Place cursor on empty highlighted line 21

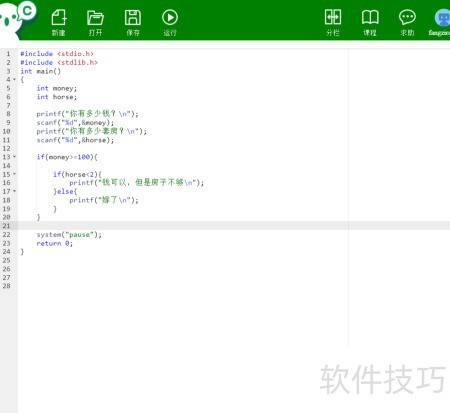[233, 226]
